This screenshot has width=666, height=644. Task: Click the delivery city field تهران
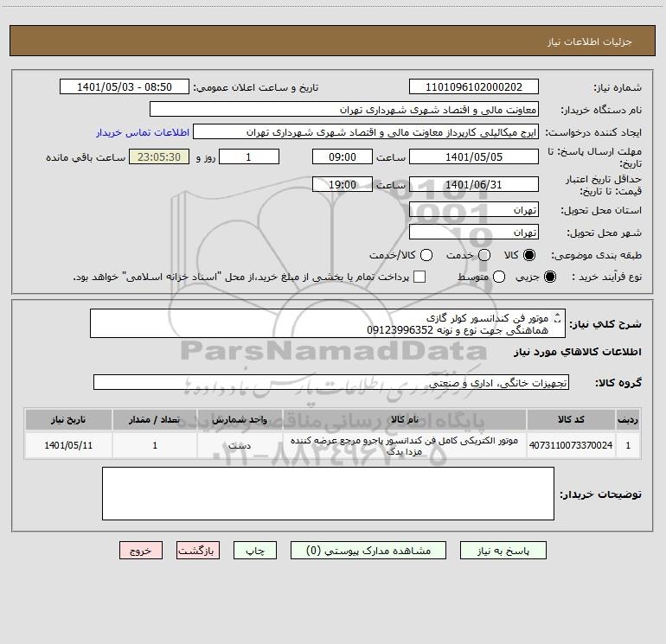click(x=474, y=233)
